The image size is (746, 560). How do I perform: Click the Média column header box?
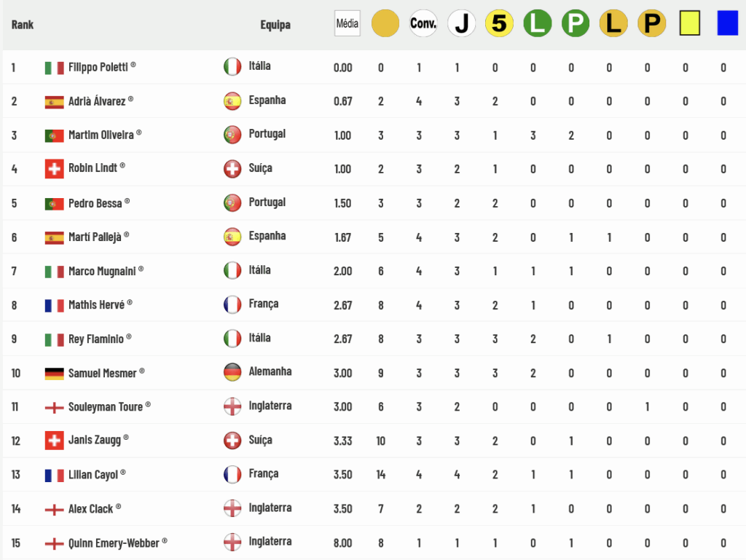pos(348,23)
